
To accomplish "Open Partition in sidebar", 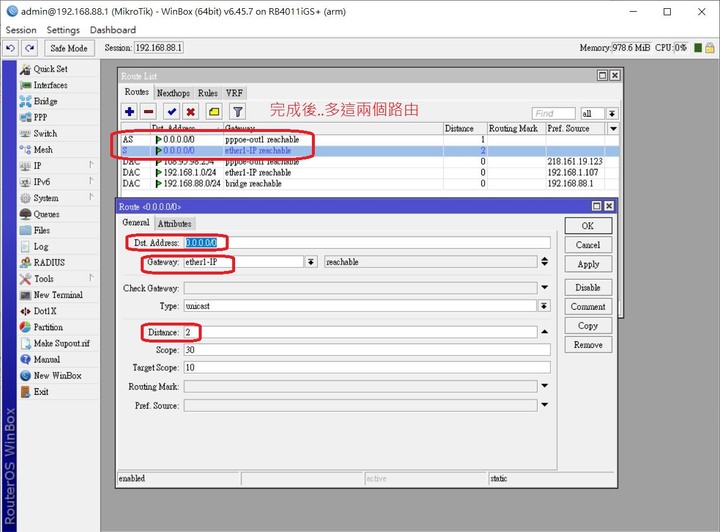I will click(48, 327).
